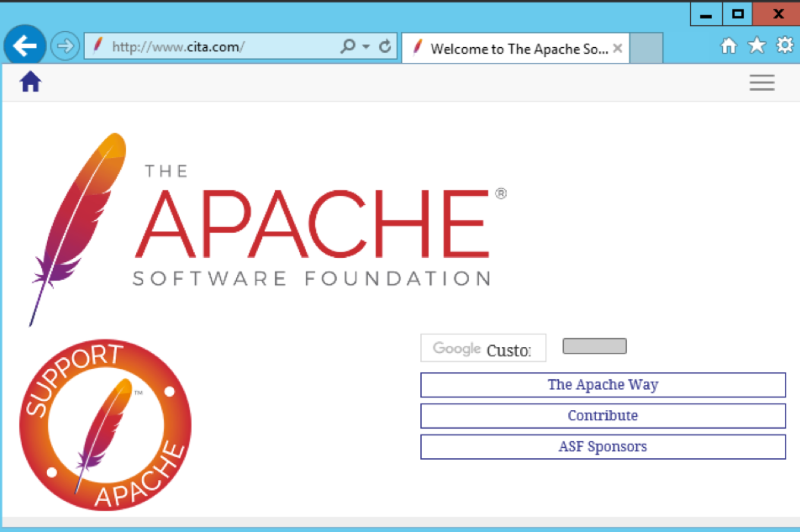Image resolution: width=800 pixels, height=532 pixels.
Task: Open 'The Apache Way' link
Action: coord(603,385)
